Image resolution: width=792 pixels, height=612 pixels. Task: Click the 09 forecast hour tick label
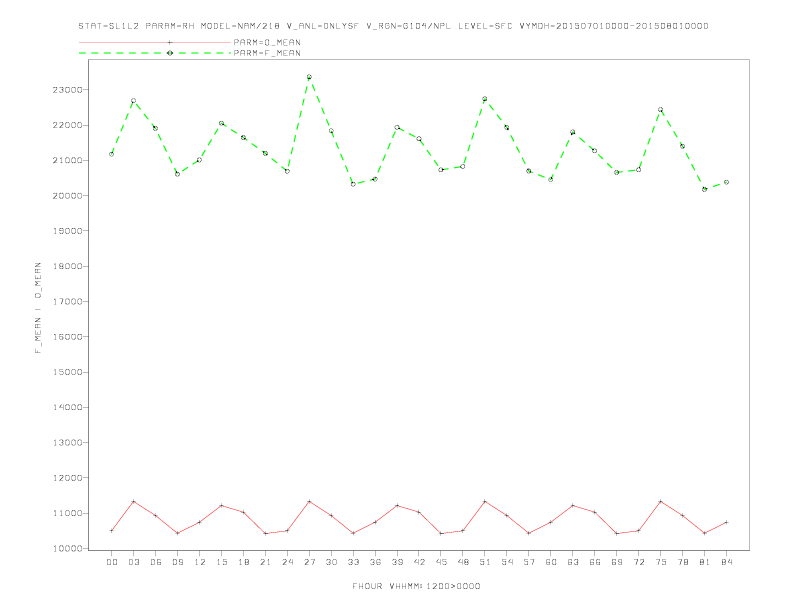[x=177, y=562]
